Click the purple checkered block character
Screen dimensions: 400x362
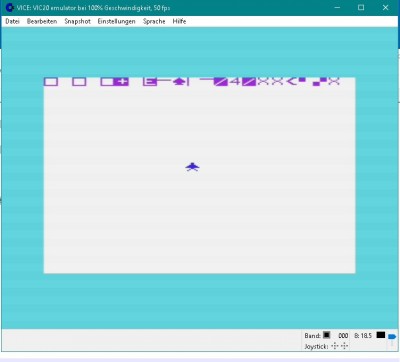click(320, 81)
